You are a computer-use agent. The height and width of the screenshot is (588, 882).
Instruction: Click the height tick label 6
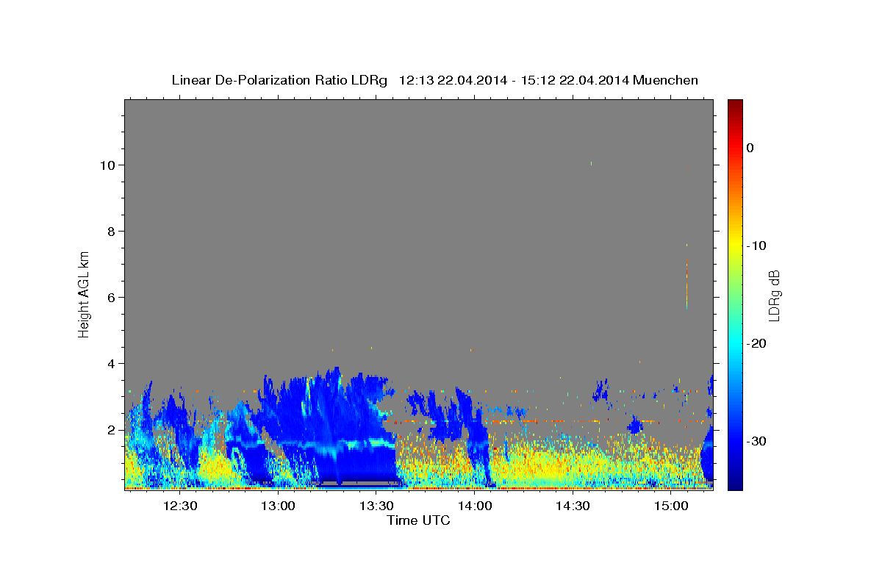pyautogui.click(x=112, y=297)
